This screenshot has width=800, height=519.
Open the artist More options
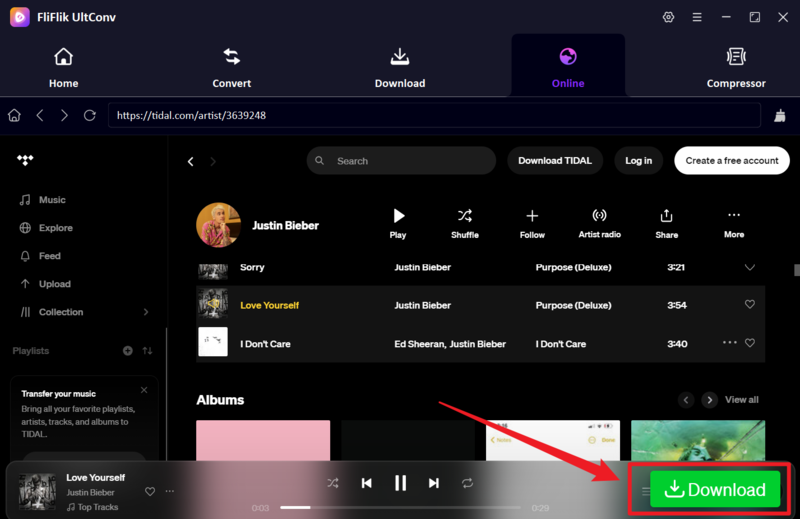[x=734, y=224]
